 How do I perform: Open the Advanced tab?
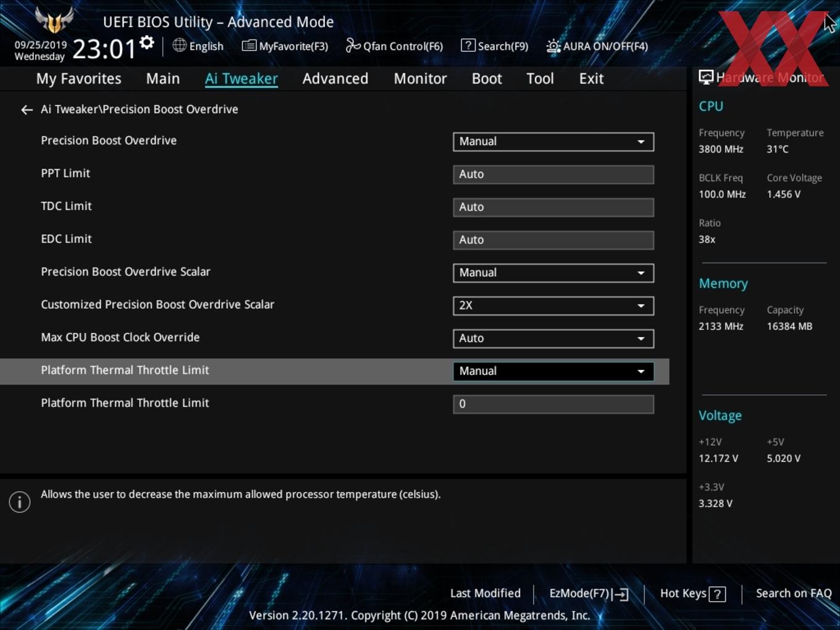click(x=335, y=78)
